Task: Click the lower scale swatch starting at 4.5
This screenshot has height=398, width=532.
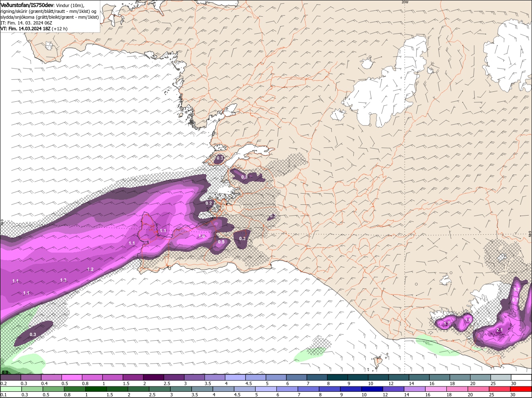Action: click(244, 389)
